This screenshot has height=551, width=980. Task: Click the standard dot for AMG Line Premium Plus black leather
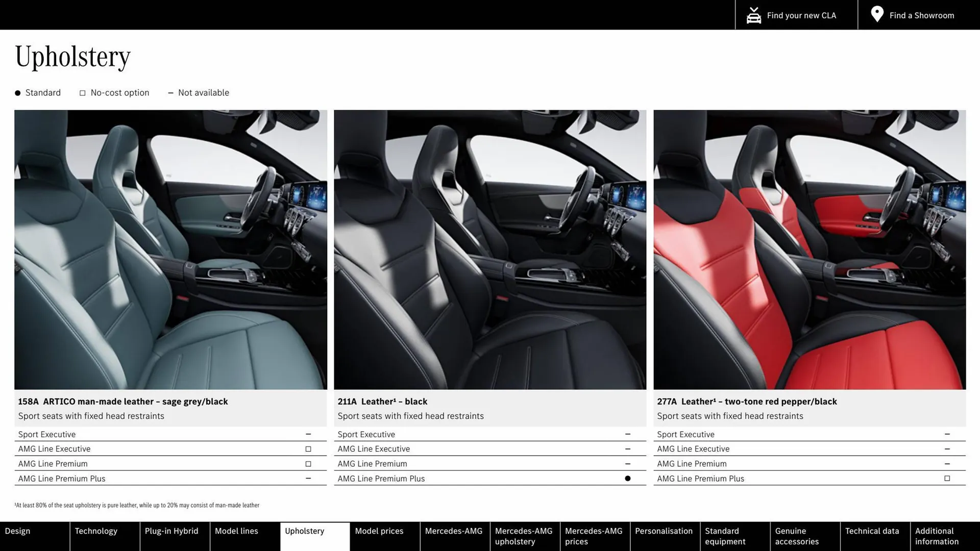coord(627,478)
